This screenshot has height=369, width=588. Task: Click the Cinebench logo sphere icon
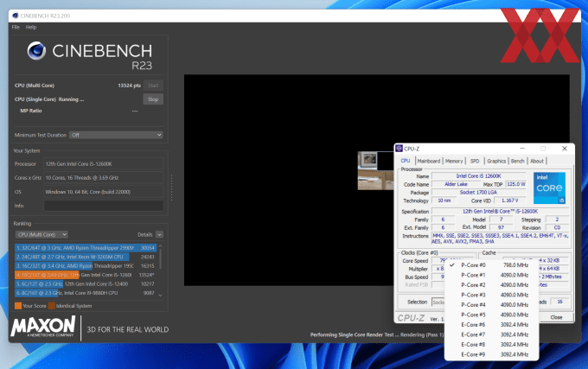coord(36,51)
